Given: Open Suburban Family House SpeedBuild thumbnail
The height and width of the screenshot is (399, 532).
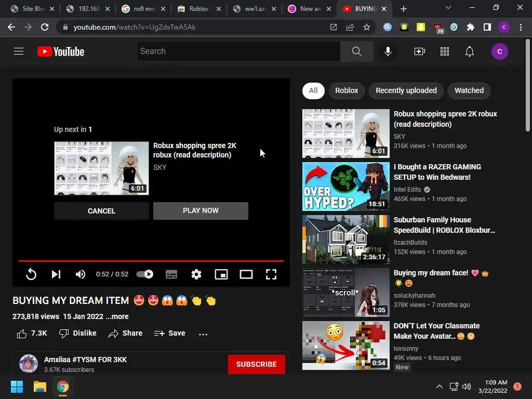Looking at the screenshot, I should pos(345,240).
